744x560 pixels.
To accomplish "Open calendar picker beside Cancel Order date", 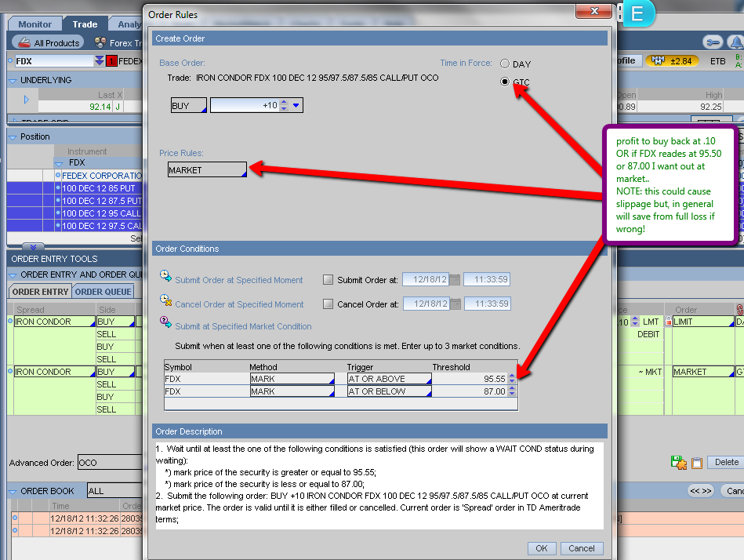I will [455, 304].
